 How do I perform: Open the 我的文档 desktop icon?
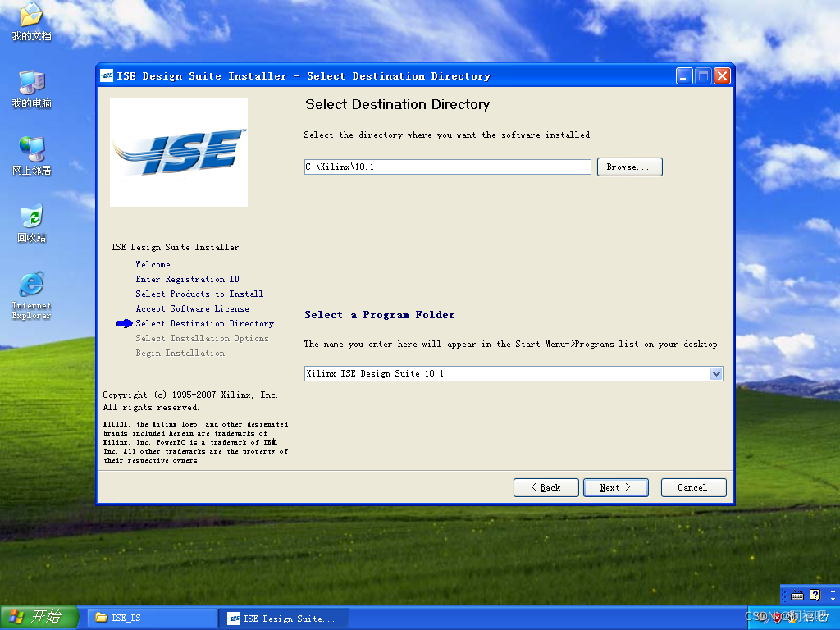click(x=31, y=21)
